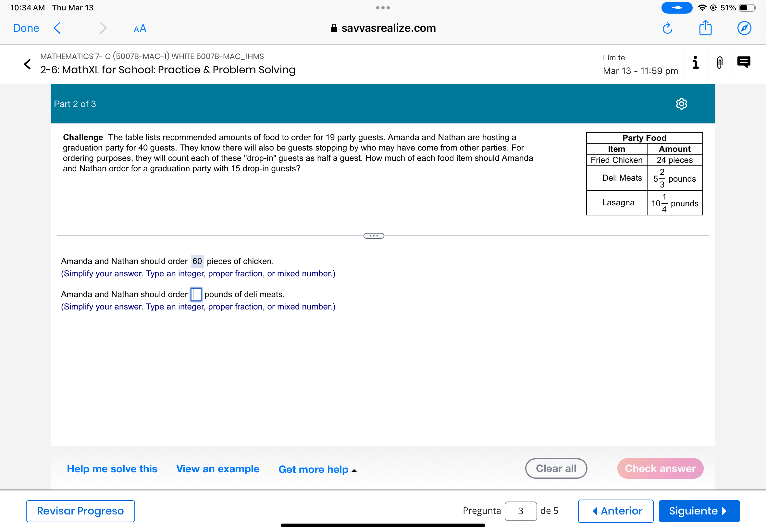This screenshot has width=766, height=532.
Task: Reload the page with refresh icon
Action: point(667,28)
